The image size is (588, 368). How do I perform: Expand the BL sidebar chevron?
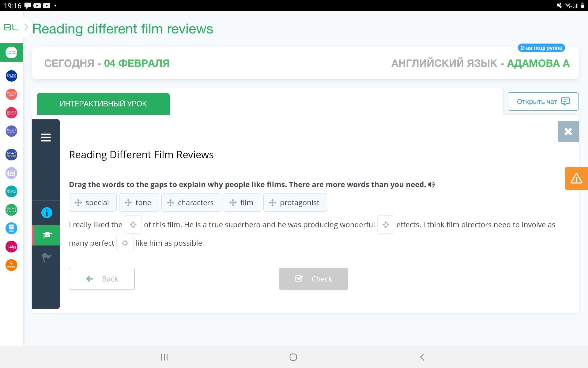tap(26, 27)
